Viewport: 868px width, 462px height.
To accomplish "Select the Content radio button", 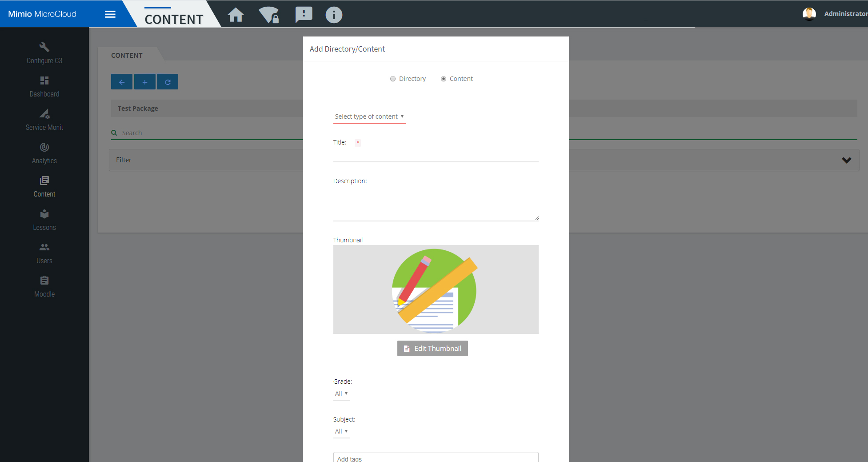I will pyautogui.click(x=444, y=79).
